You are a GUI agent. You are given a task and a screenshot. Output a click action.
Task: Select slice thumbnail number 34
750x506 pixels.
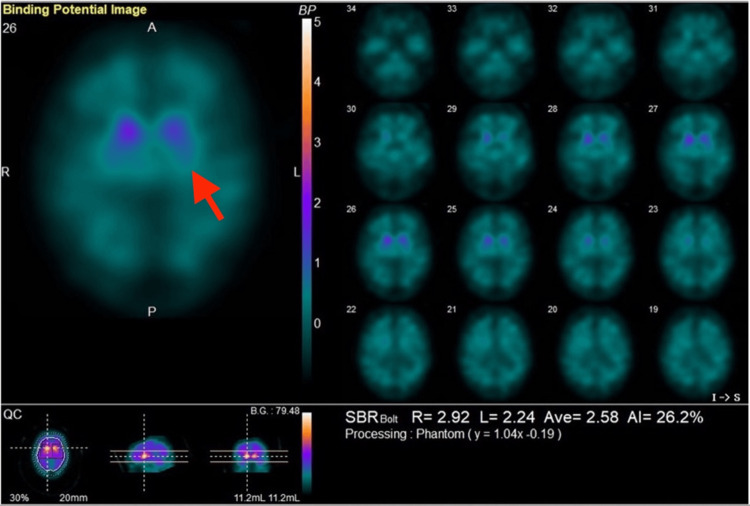(395, 51)
